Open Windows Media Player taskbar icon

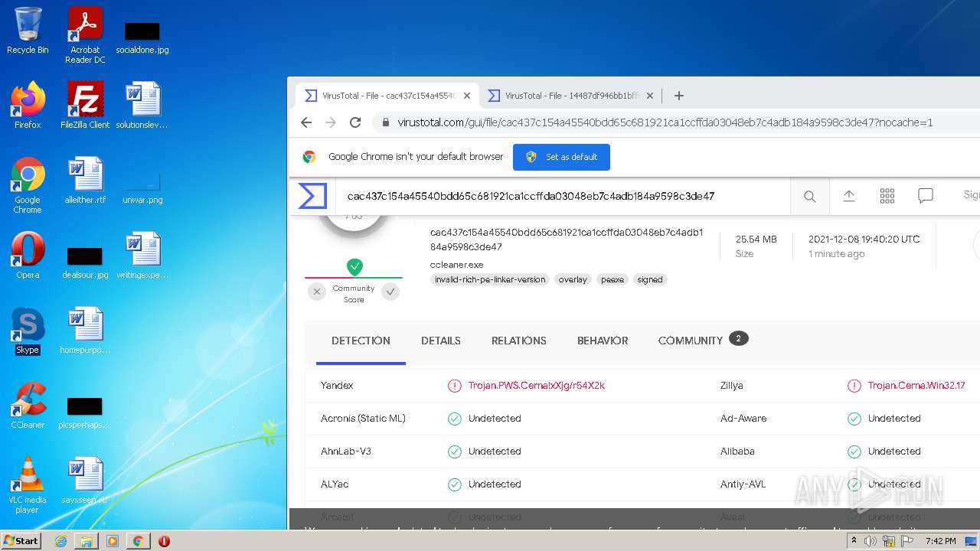(113, 541)
